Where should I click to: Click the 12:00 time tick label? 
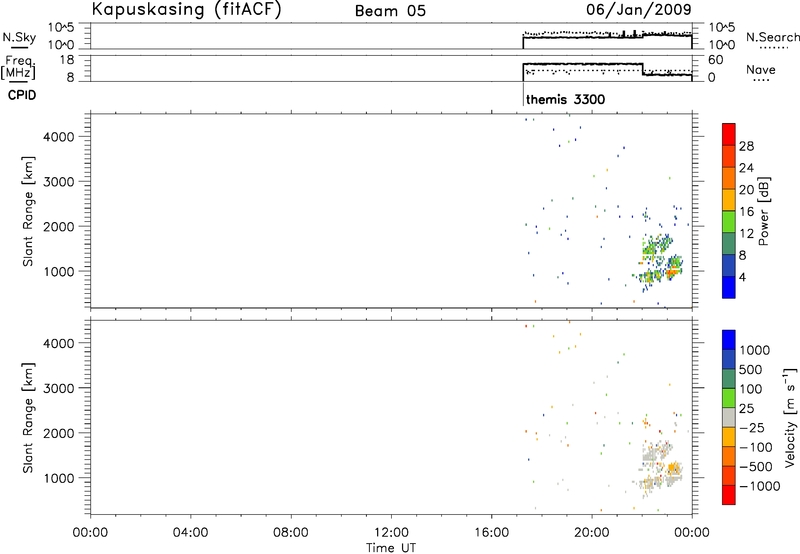391,533
